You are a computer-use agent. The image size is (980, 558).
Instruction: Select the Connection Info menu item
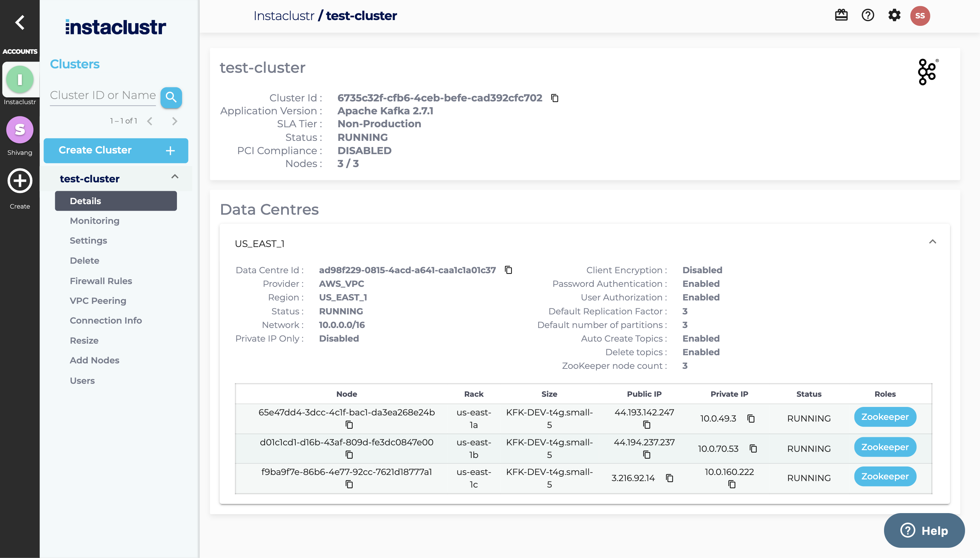(106, 321)
